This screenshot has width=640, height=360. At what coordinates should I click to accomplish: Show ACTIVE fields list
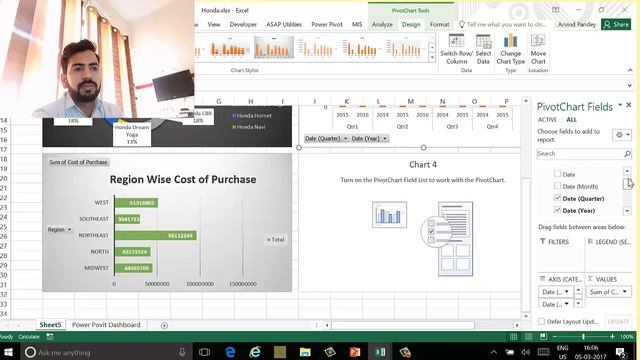point(547,120)
